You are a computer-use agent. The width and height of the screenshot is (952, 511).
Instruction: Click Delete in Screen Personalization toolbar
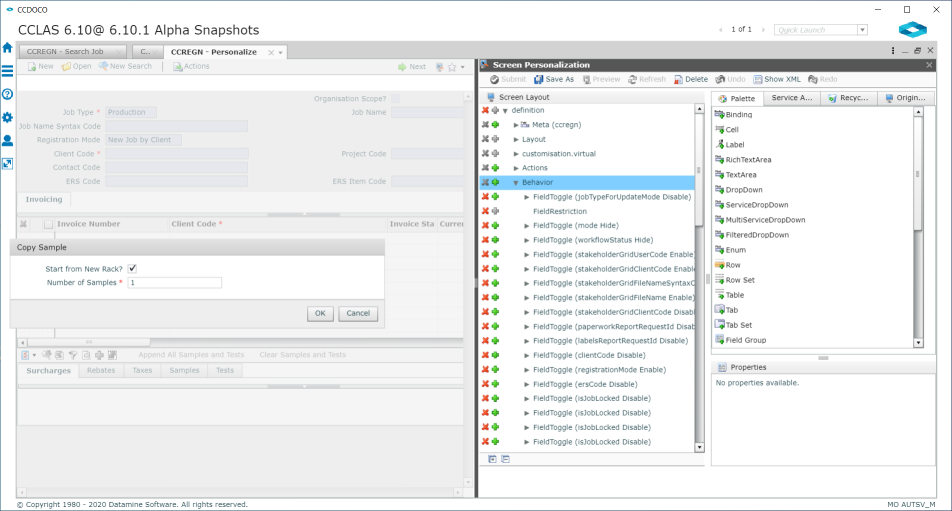tap(691, 80)
